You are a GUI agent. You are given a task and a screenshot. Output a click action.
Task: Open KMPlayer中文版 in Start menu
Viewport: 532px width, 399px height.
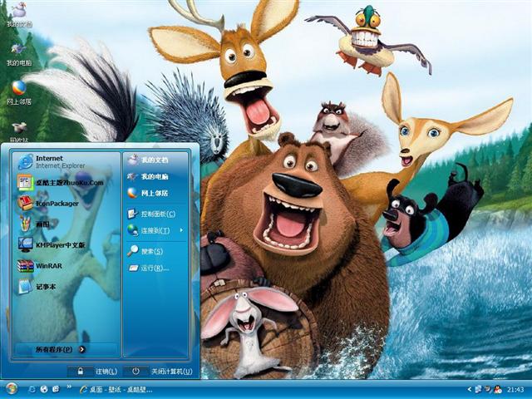point(66,244)
